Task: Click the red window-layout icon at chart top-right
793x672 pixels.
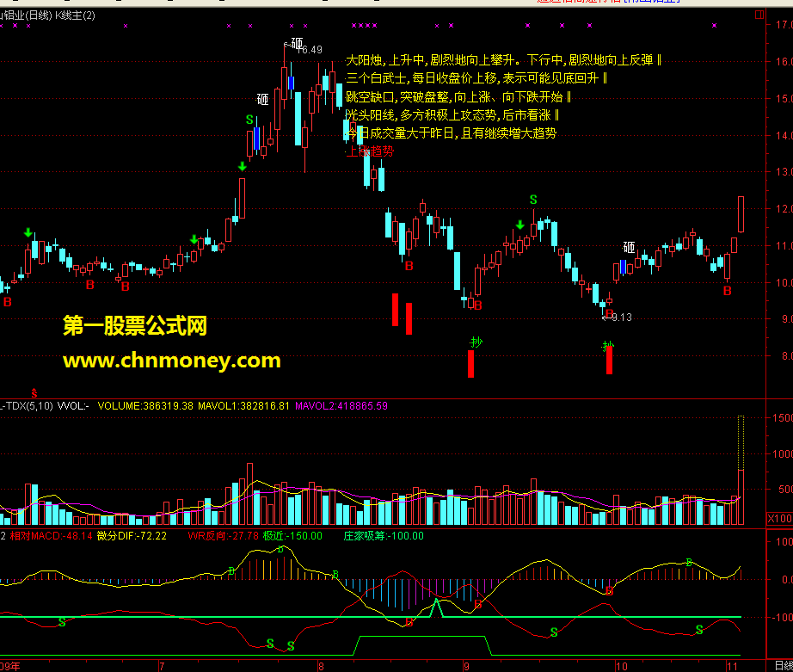Action: click(x=759, y=15)
